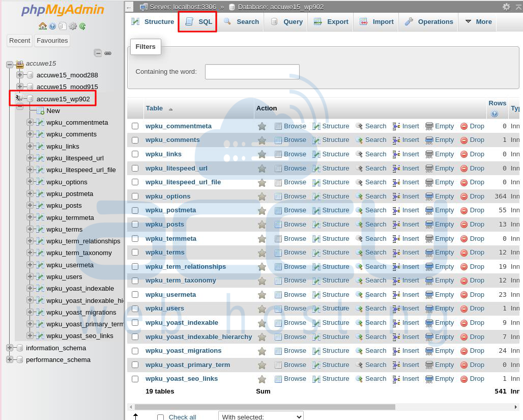
Task: Check the wpku_options row checkbox
Action: 135,197
